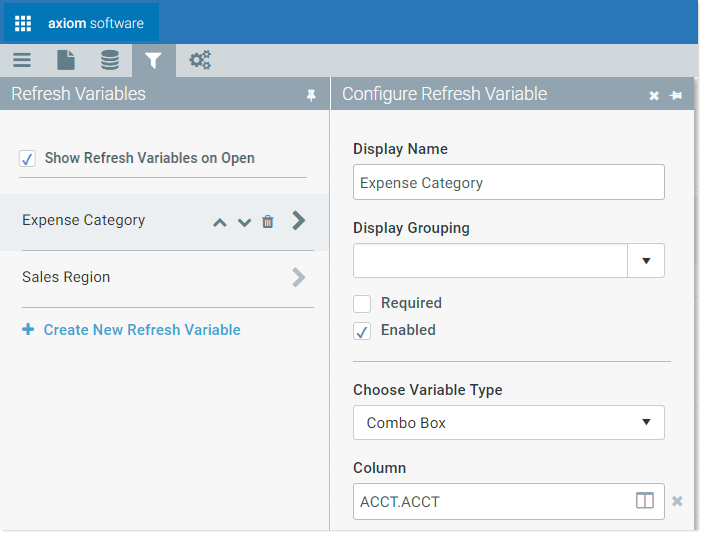Move Expense Category up in list

pos(220,222)
